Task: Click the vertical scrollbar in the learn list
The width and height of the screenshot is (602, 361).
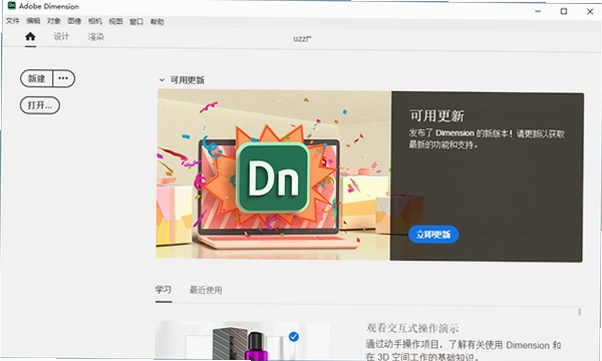Action: pos(580,312)
